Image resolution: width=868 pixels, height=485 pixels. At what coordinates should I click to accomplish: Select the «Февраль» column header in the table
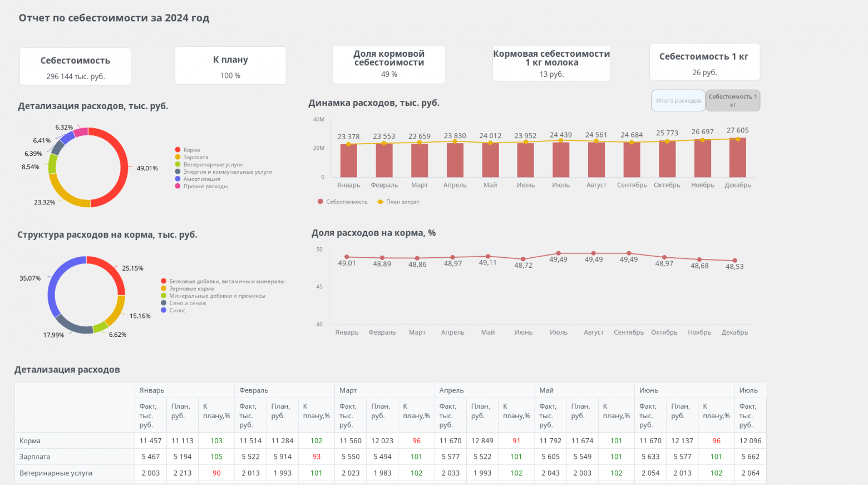pyautogui.click(x=254, y=390)
